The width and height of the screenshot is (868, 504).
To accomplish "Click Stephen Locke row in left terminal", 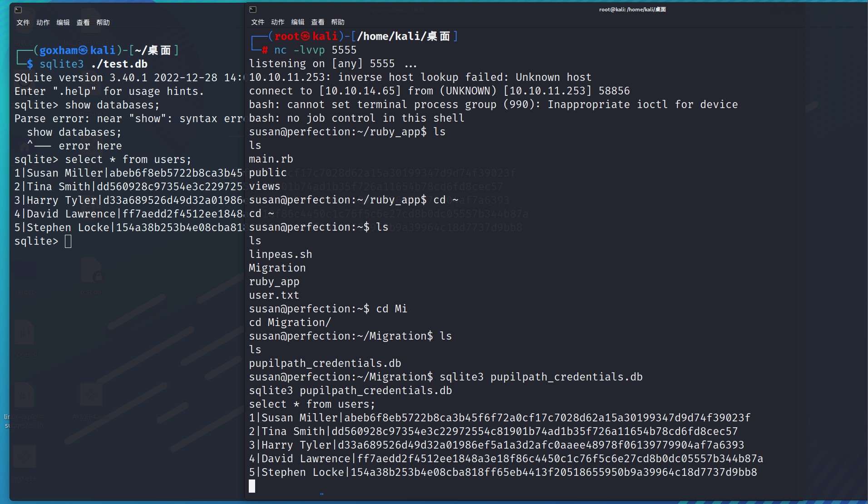I will [x=129, y=227].
